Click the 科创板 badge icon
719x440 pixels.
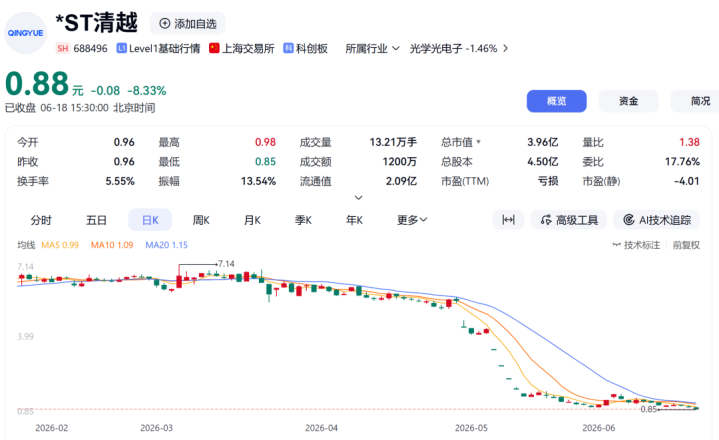[288, 48]
